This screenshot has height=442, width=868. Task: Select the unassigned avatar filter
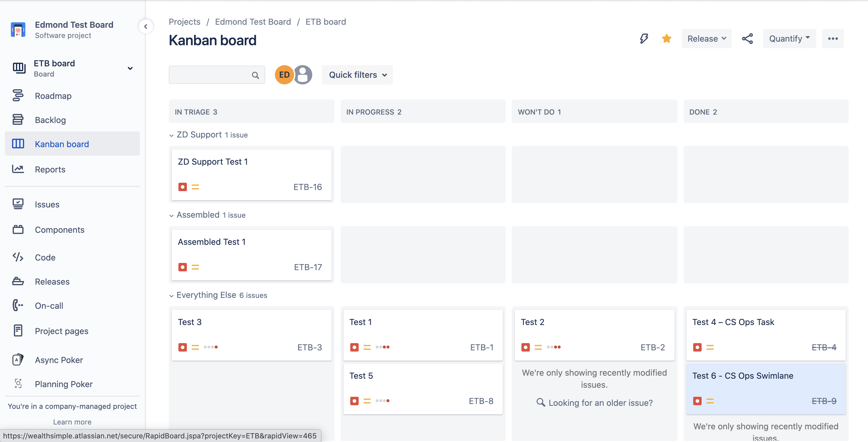(303, 74)
